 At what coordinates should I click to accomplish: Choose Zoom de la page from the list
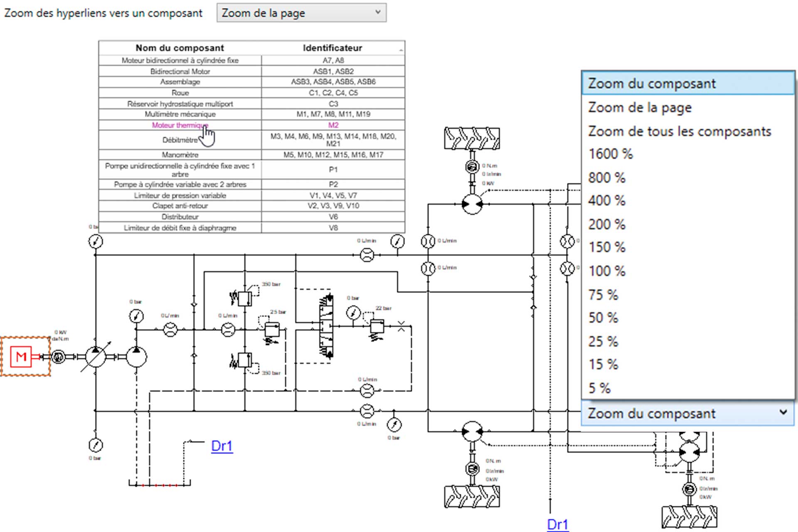click(x=688, y=108)
